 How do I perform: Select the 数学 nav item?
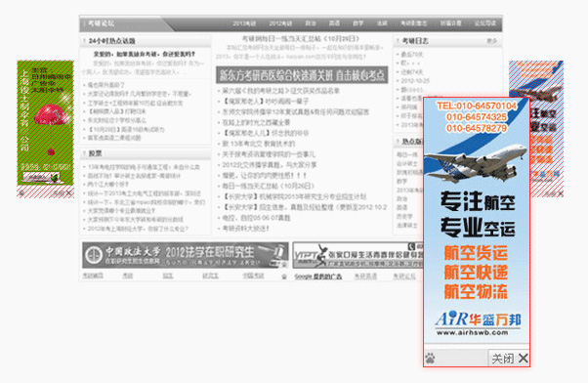click(x=357, y=23)
